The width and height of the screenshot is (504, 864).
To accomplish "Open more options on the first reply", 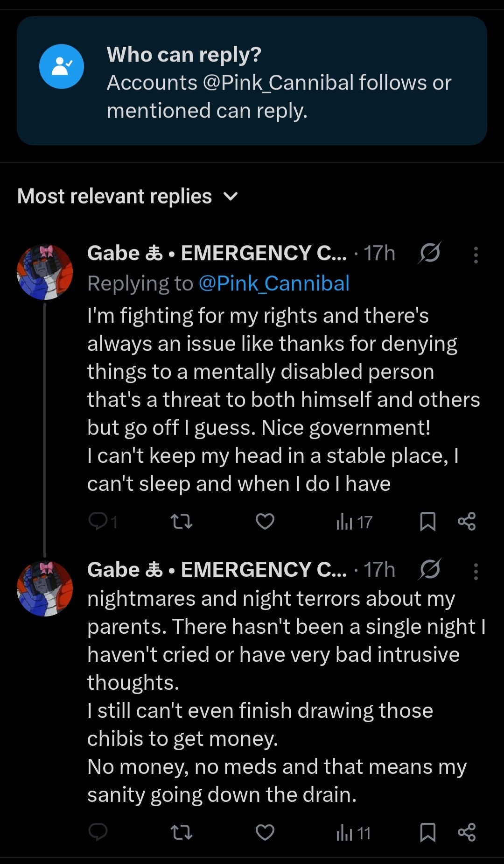I will coord(476,255).
